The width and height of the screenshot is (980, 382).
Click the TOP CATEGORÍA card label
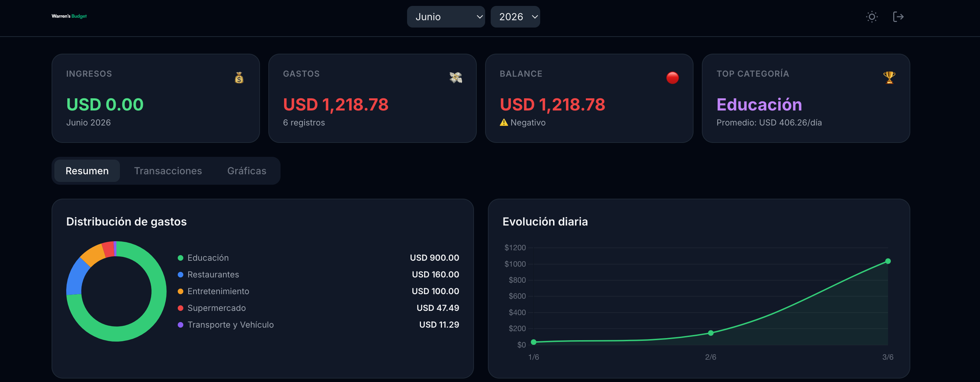tap(752, 74)
